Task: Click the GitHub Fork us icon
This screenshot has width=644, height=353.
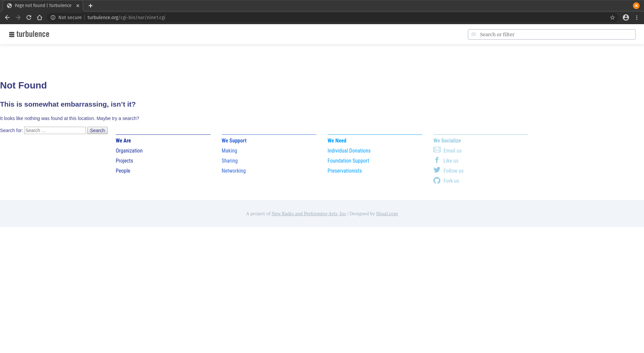Action: (x=437, y=180)
